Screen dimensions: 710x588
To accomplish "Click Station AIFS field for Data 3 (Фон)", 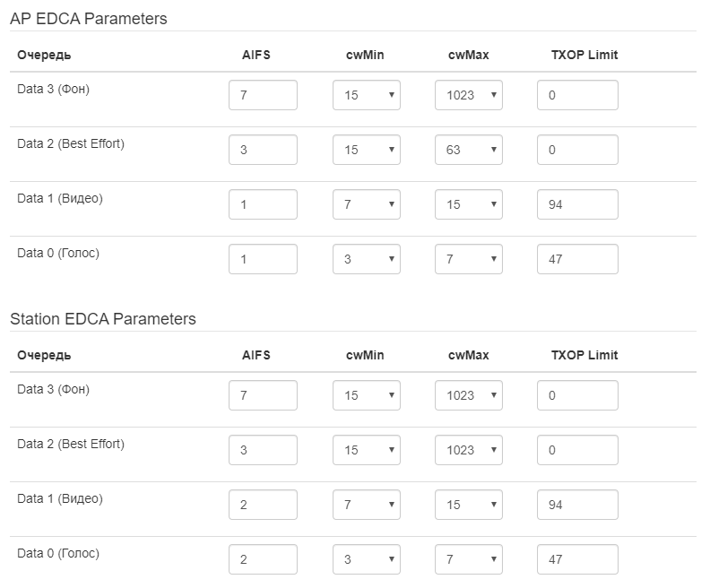I will [x=263, y=395].
